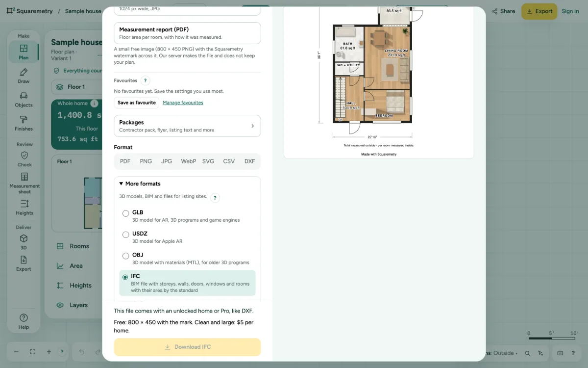This screenshot has width=588, height=368.
Task: Open the Outside measurement dropdown
Action: coord(505,353)
